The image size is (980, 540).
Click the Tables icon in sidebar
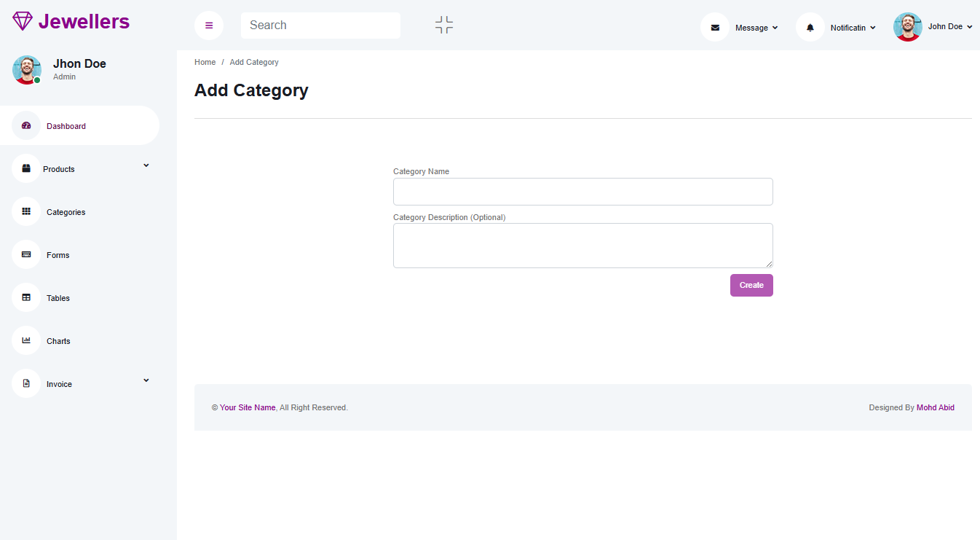26,297
